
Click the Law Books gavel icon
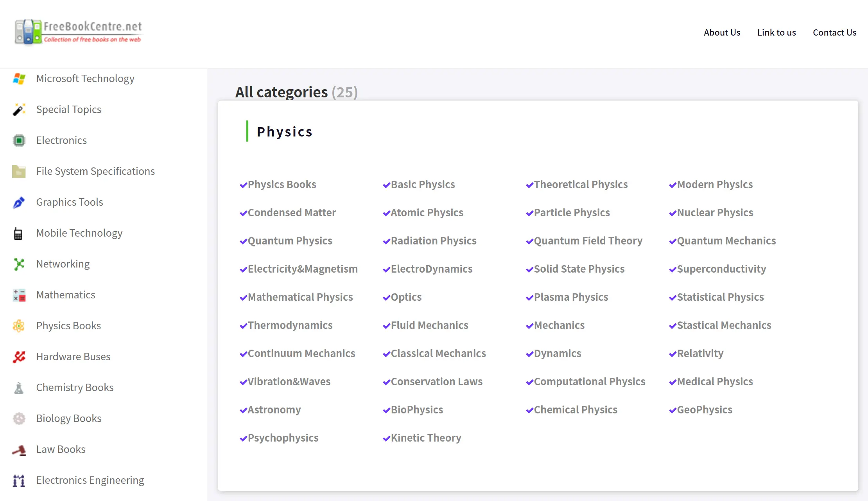coord(19,450)
